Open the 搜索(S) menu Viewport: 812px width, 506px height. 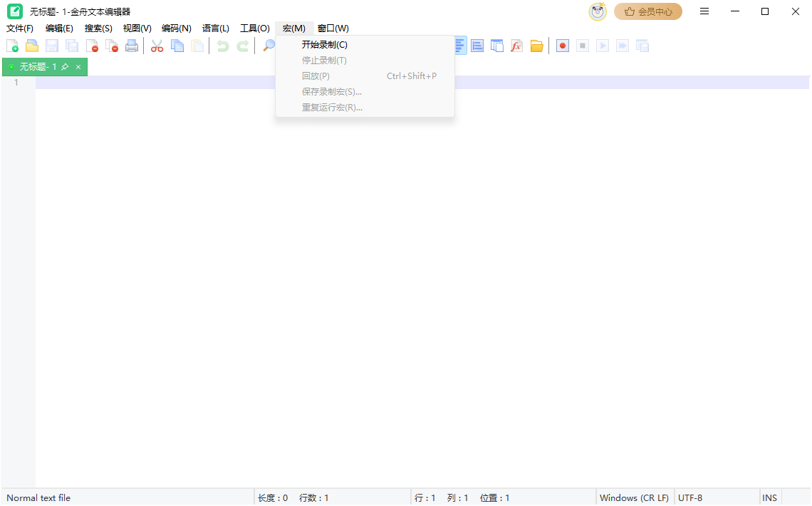98,29
